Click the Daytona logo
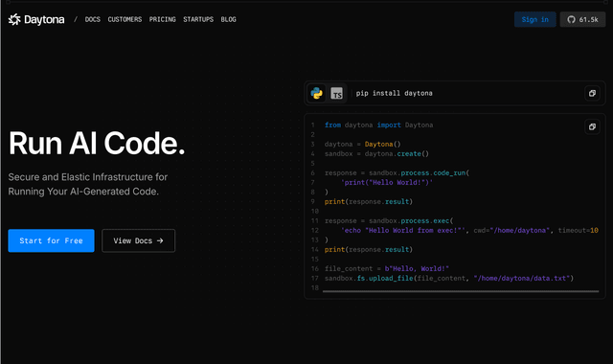 point(36,19)
